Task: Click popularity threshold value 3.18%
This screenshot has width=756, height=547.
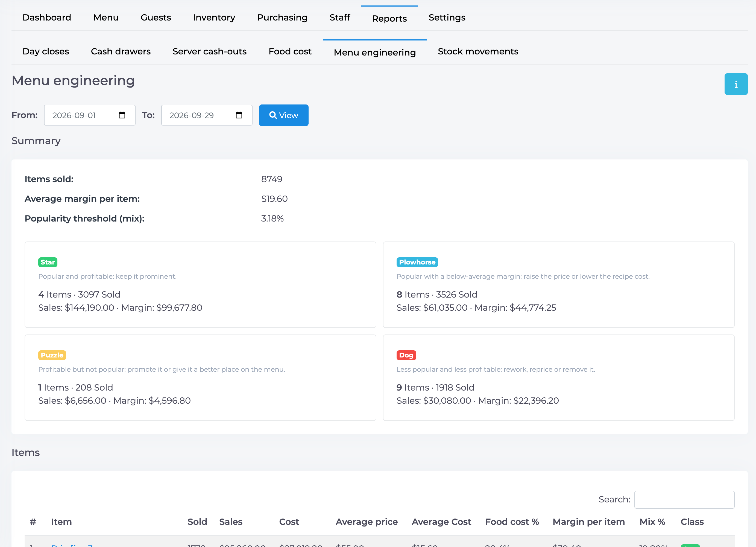Action: tap(272, 219)
